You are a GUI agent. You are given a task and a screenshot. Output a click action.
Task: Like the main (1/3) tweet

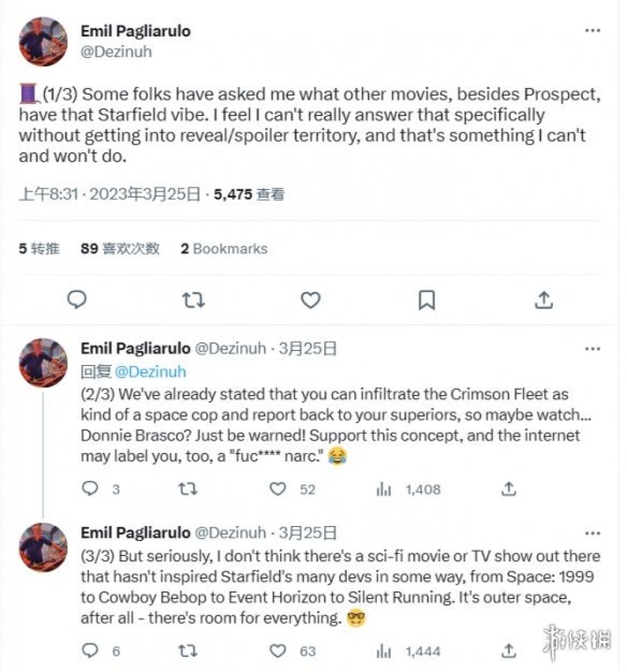pos(310,301)
